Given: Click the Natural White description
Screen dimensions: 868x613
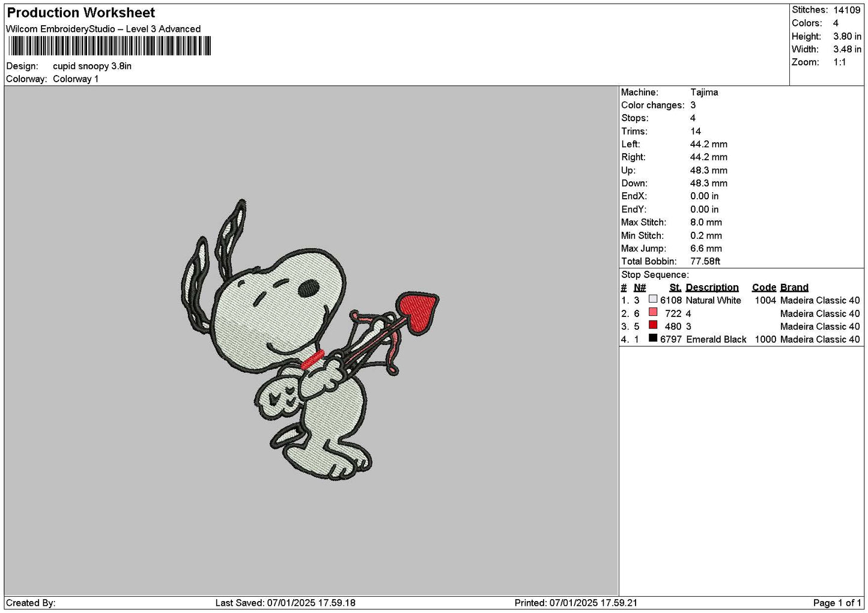Looking at the screenshot, I should click(714, 300).
